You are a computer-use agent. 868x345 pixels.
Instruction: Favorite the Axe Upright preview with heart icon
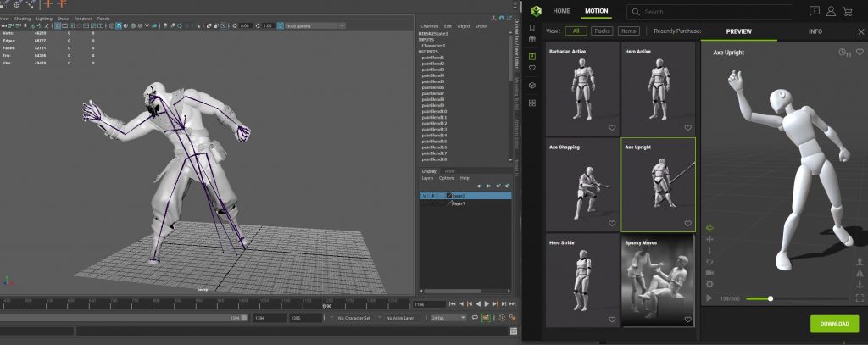860,53
